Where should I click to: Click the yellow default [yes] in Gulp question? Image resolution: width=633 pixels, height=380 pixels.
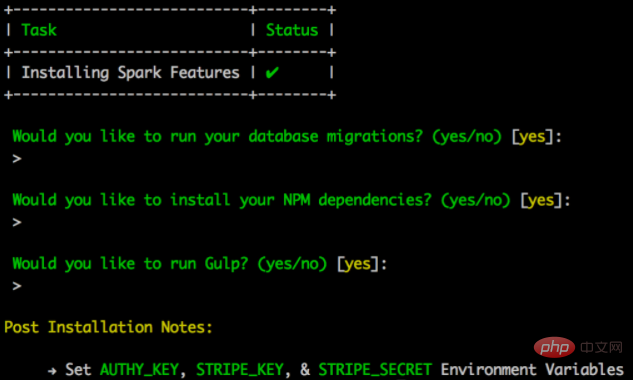pos(358,264)
